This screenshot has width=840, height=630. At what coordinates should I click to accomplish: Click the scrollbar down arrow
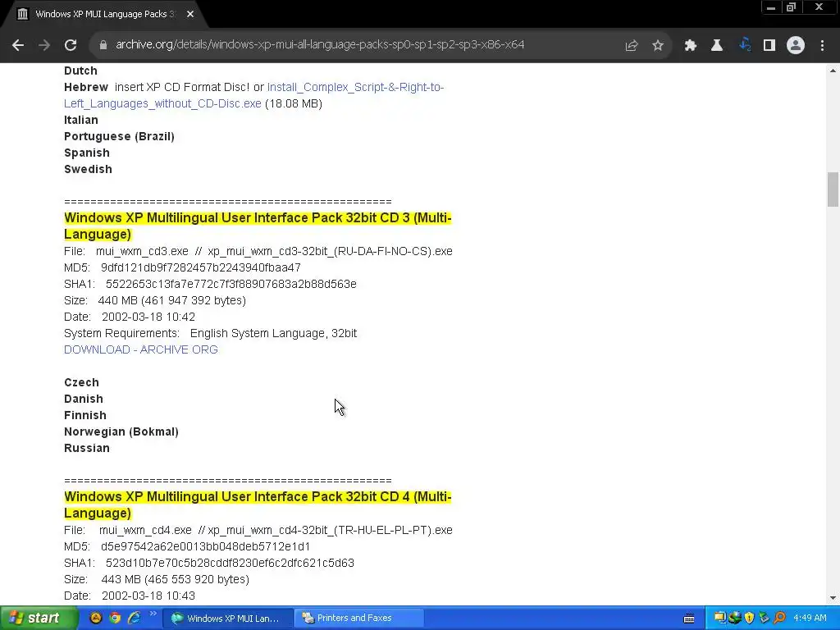833,598
